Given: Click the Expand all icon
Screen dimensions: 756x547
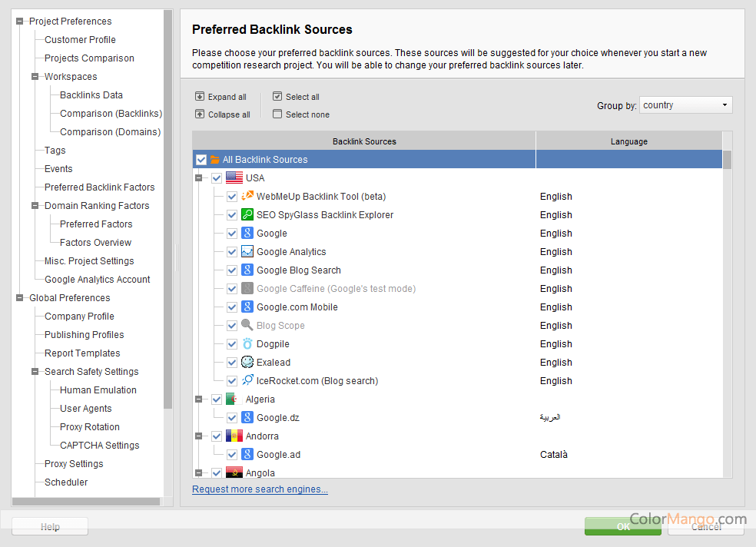Looking at the screenshot, I should [200, 97].
